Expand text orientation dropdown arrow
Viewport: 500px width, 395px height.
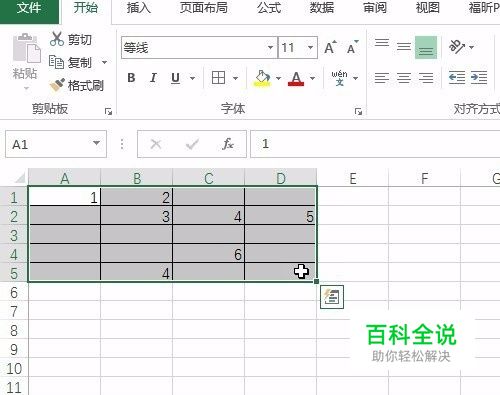(471, 47)
